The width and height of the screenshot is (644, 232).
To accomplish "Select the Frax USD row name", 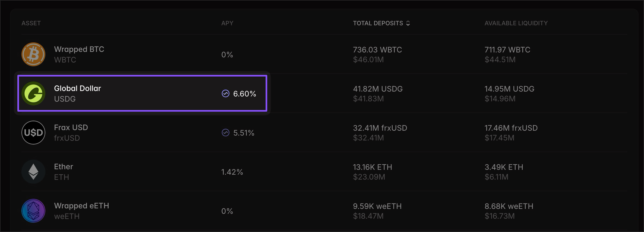I will click(71, 127).
